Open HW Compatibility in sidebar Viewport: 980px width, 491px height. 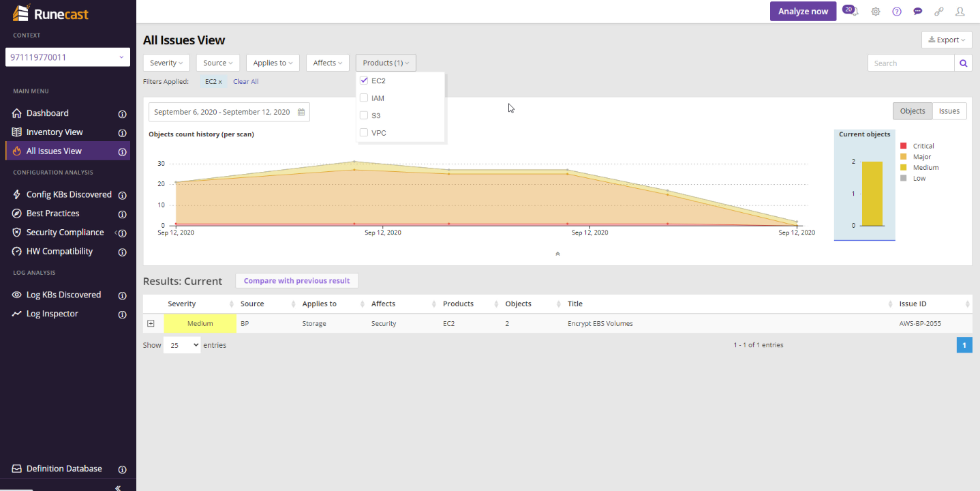(59, 252)
